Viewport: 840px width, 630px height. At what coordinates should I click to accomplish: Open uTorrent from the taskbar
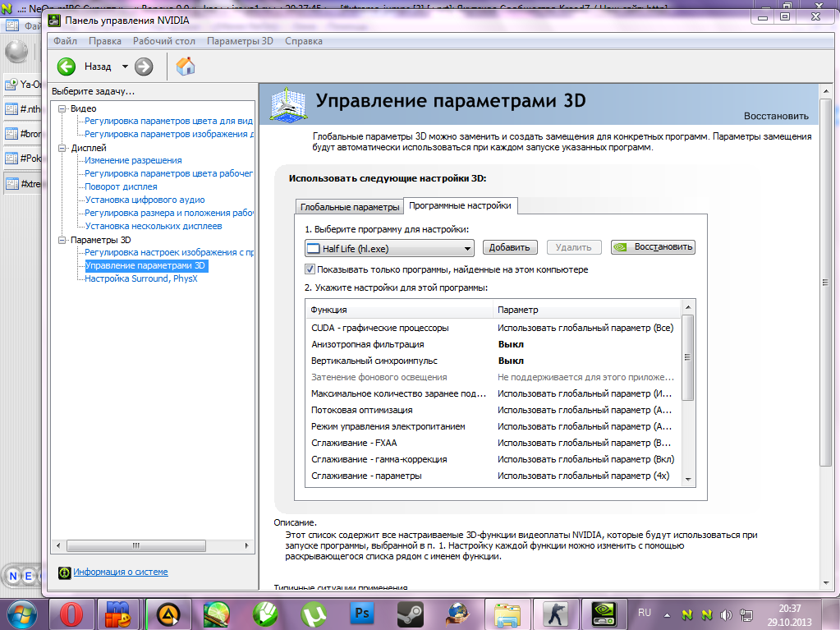(x=314, y=614)
